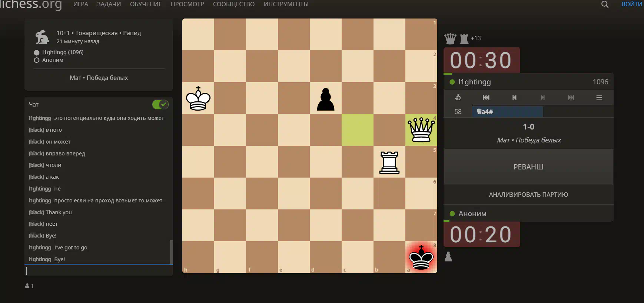Open l1ghtingg player profile link
The image size is (644, 303).
(474, 82)
